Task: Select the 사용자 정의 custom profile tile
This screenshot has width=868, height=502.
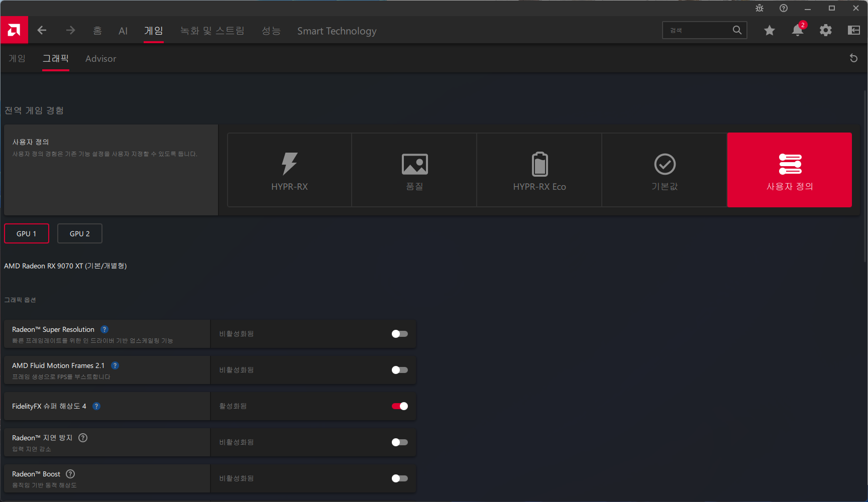Action: [790, 170]
